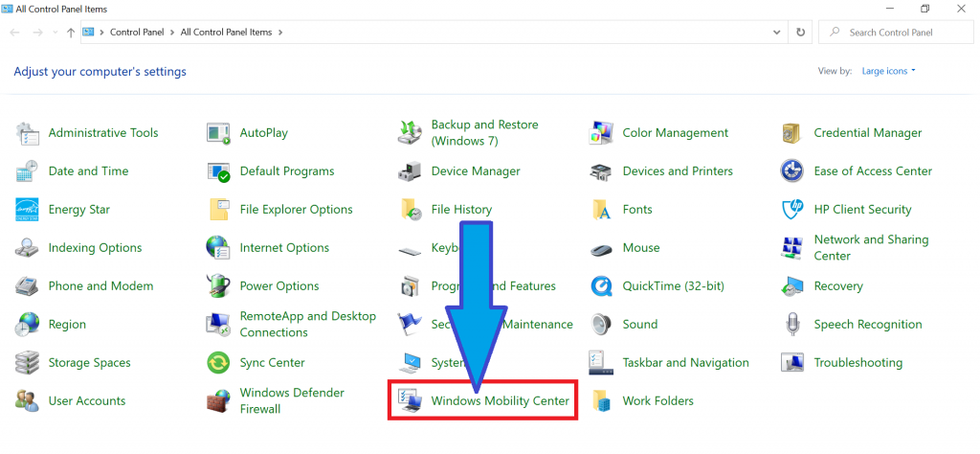980x454 pixels.
Task: Open the User Accounts icon
Action: click(27, 401)
